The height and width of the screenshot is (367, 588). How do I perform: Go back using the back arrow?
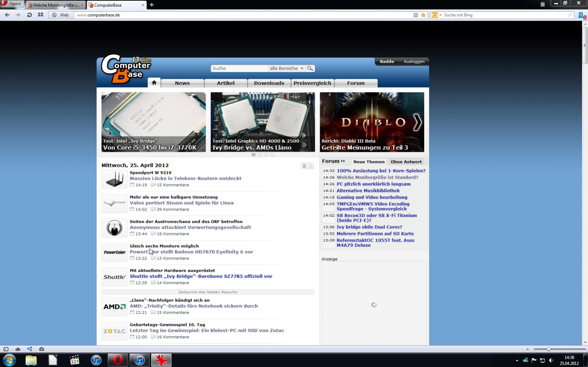click(7, 15)
